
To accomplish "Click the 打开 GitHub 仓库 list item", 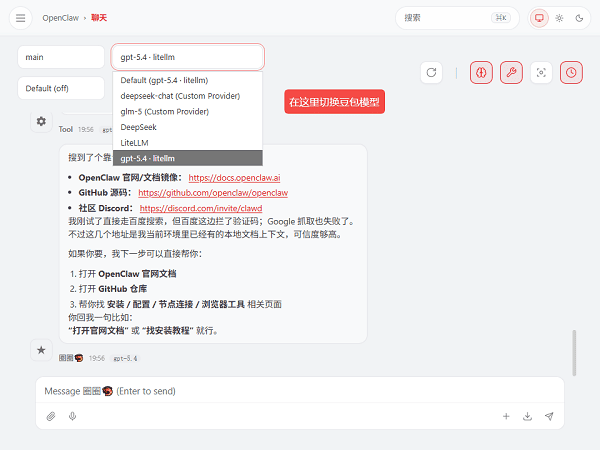I will (x=112, y=289).
